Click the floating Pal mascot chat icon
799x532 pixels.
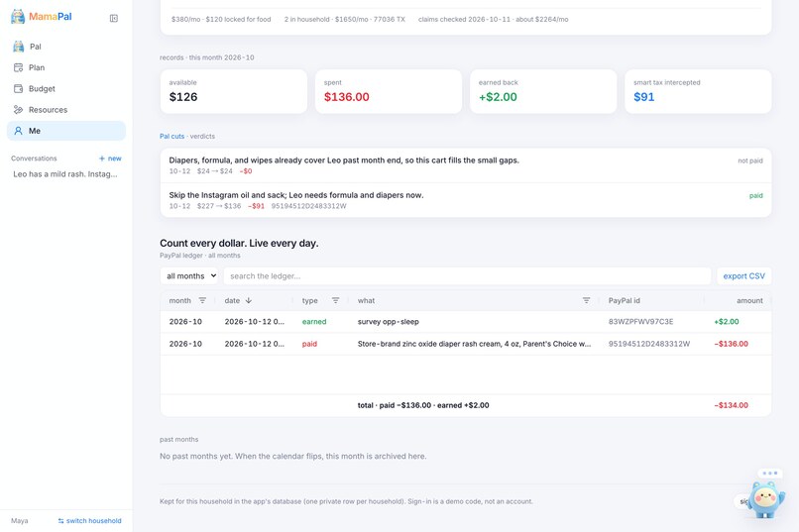pyautogui.click(x=766, y=499)
